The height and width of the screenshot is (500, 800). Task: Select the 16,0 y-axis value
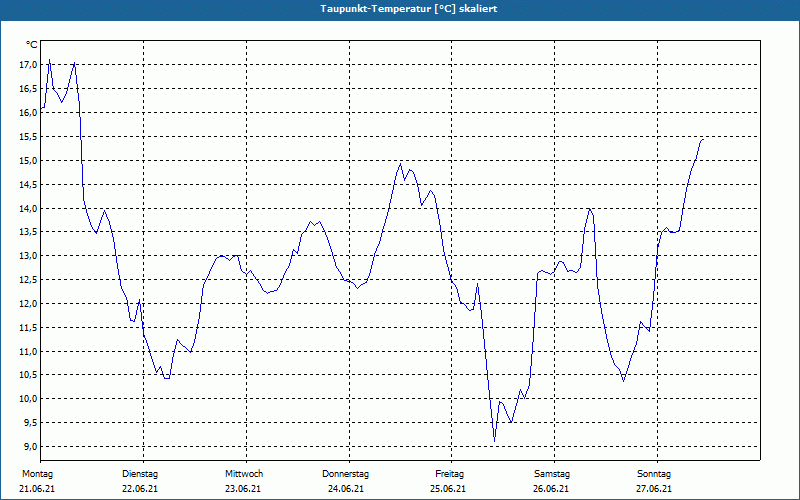29,112
